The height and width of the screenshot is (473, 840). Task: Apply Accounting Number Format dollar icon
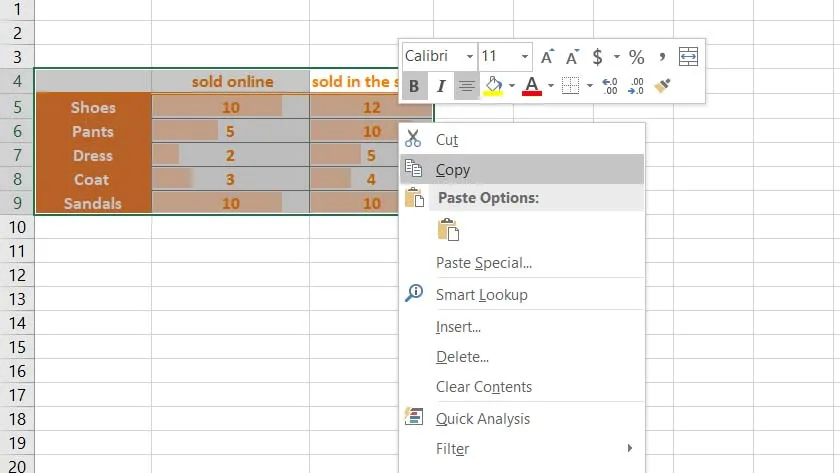[597, 56]
